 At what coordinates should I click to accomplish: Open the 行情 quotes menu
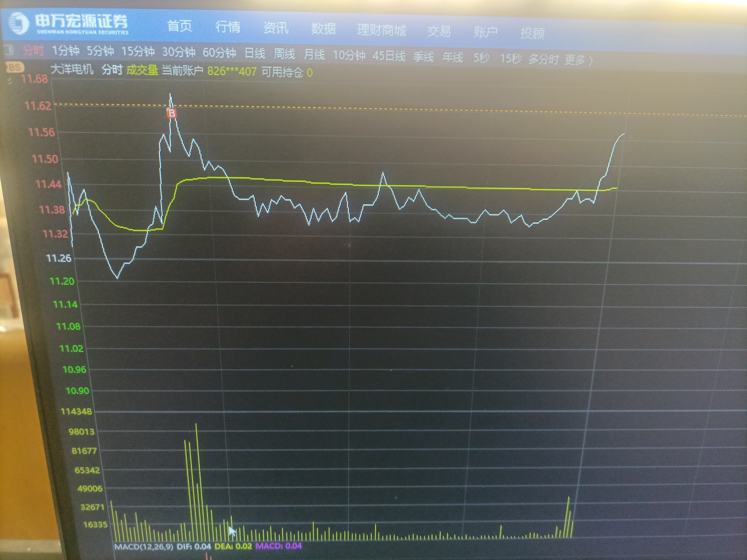click(227, 27)
